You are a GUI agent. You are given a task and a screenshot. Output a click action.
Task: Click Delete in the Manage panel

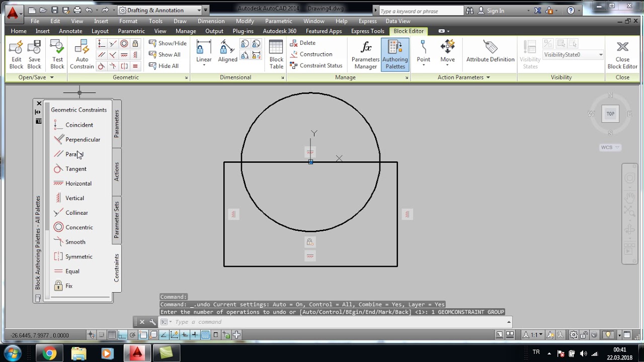pyautogui.click(x=303, y=43)
